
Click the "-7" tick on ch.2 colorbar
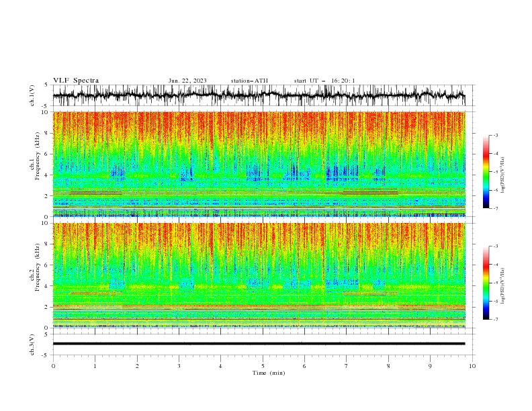click(495, 320)
